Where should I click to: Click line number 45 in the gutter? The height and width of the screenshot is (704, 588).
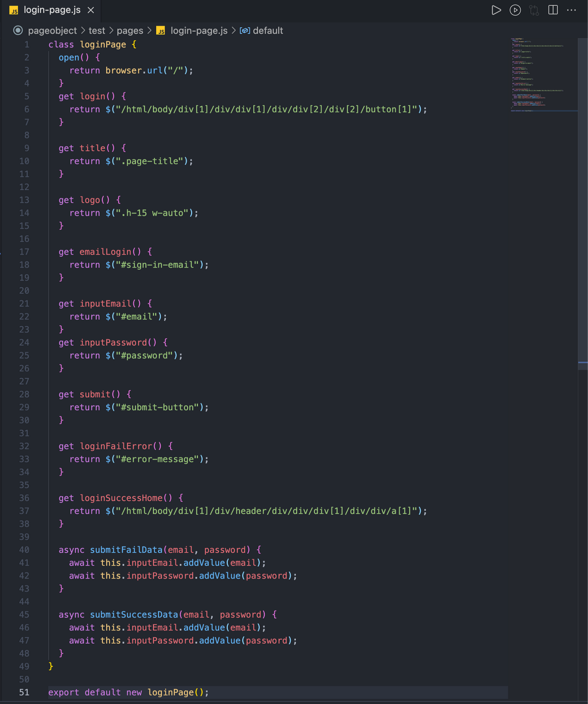[x=24, y=614]
